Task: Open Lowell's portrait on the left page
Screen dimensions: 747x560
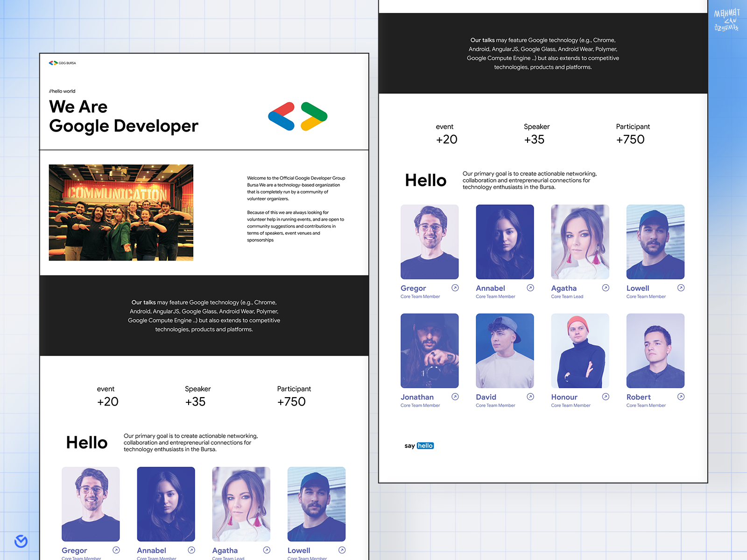Action: tap(317, 504)
